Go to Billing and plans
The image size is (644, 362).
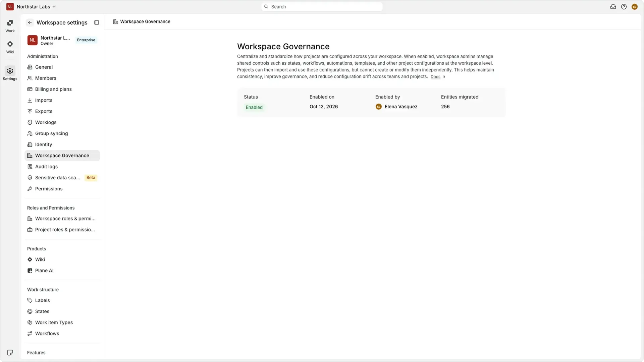tap(62, 89)
